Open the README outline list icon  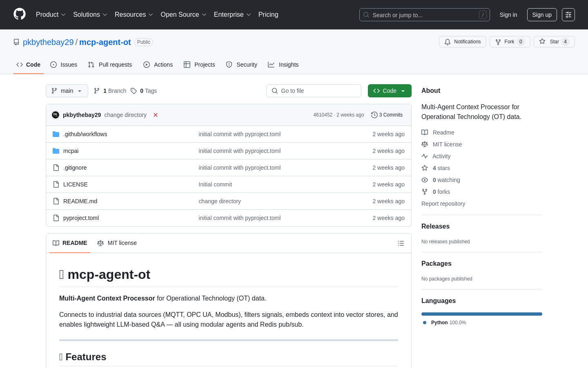coord(401,243)
